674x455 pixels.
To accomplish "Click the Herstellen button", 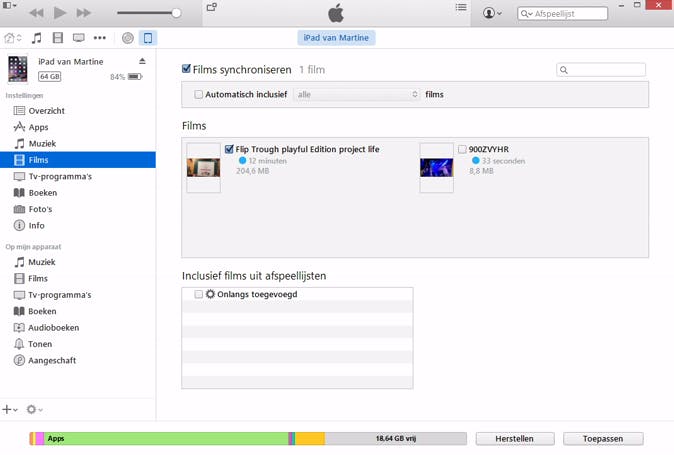I will [515, 439].
